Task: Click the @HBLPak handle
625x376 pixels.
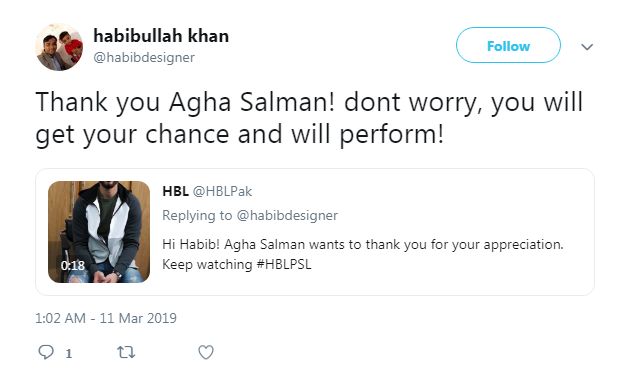Action: [222, 191]
